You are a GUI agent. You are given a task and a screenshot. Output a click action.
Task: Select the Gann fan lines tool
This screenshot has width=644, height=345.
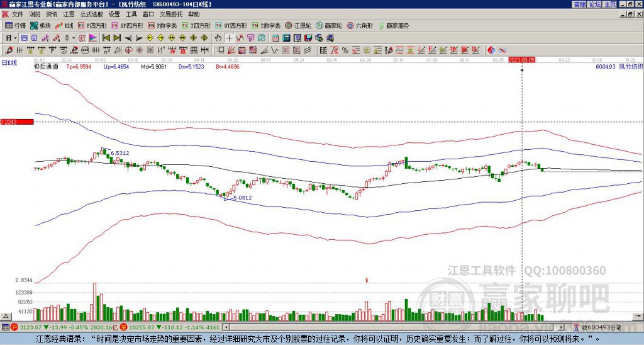pyautogui.click(x=231, y=50)
